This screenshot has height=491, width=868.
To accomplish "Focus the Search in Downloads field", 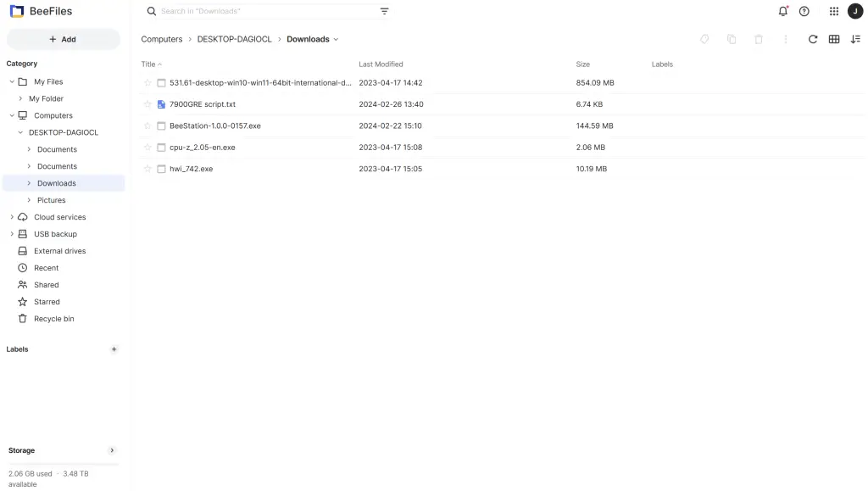I will pos(269,11).
